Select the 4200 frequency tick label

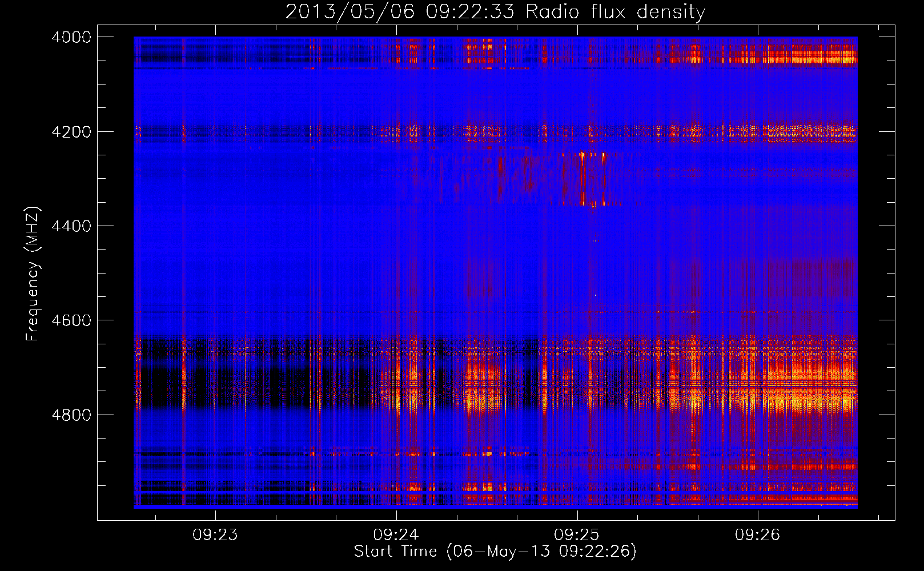[x=71, y=132]
